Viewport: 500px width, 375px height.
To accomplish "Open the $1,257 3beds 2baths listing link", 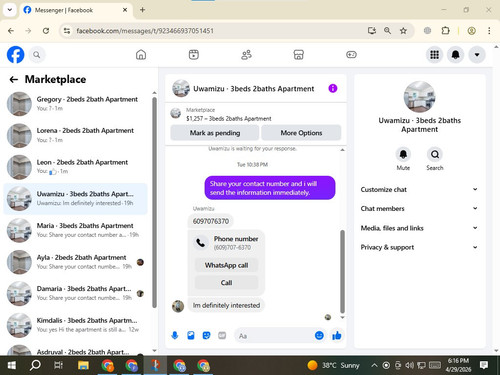I will pos(228,118).
